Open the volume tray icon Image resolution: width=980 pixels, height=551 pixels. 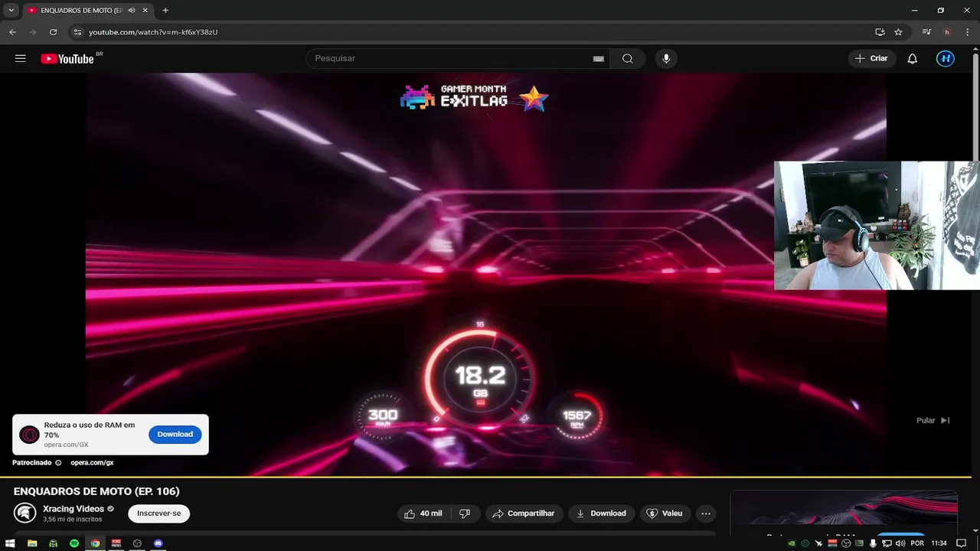(x=900, y=543)
